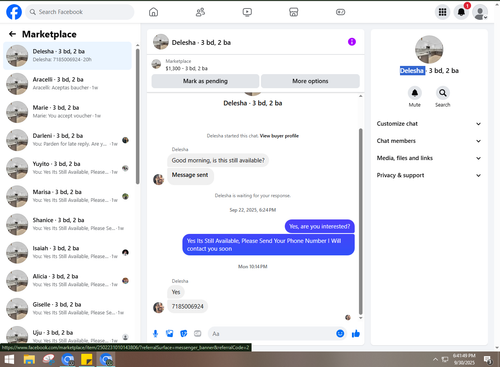Open the notifications bell

(461, 12)
